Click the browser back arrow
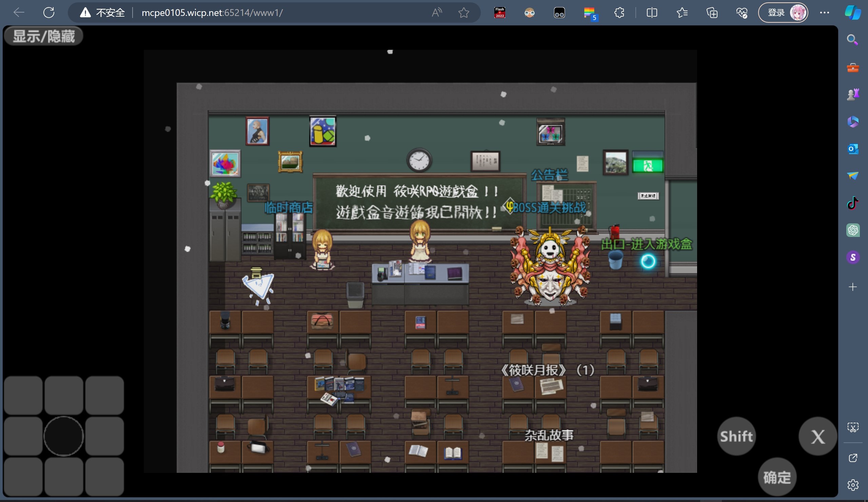The image size is (868, 502). pos(19,13)
